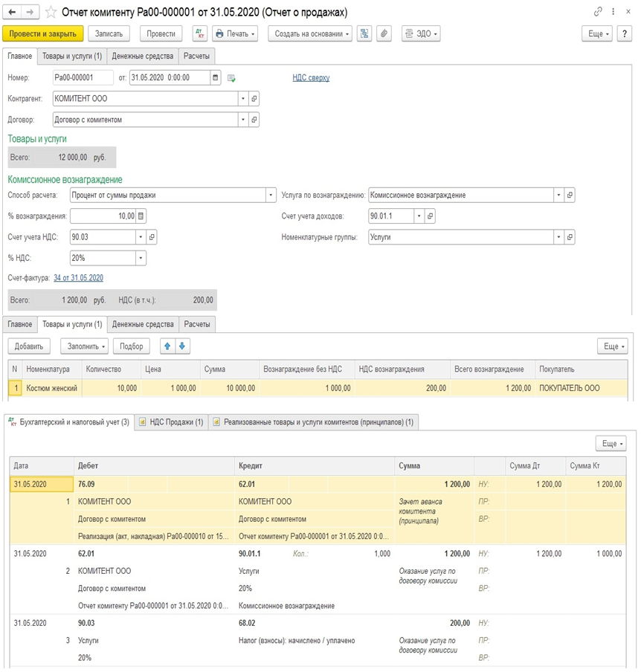The image size is (641, 672).
Task: Open ЭДО dropdown menu
Action: click(421, 33)
